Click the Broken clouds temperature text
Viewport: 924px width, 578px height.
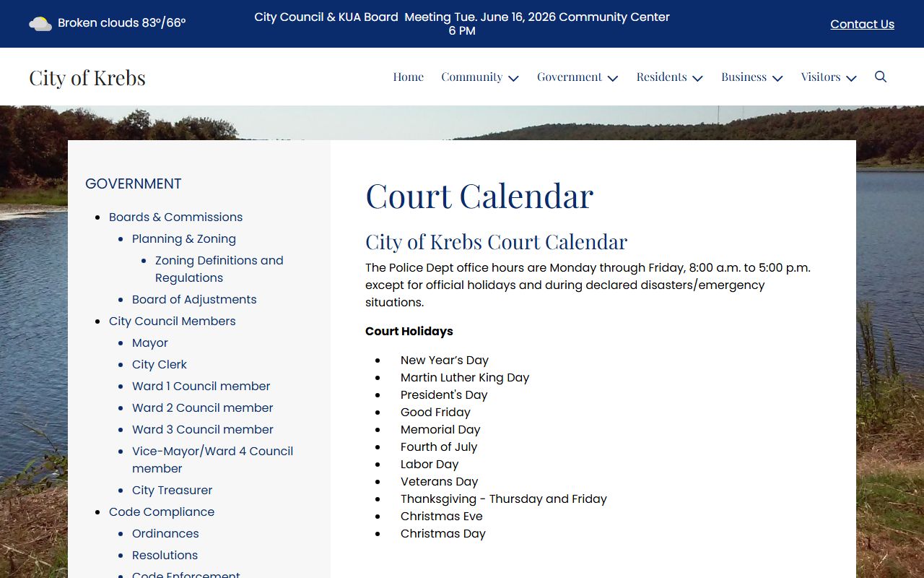pyautogui.click(x=122, y=23)
